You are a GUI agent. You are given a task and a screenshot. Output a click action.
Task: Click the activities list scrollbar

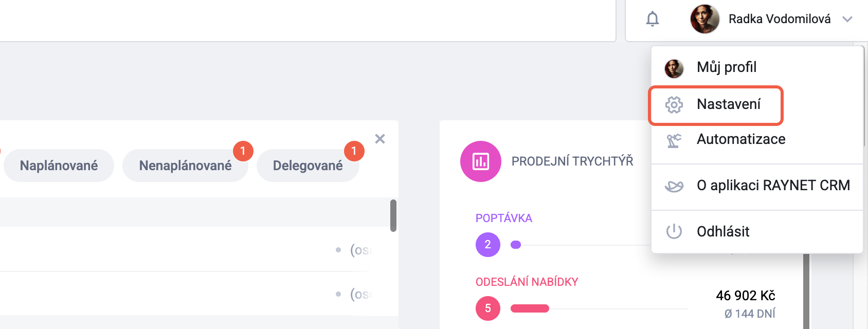pos(393,215)
